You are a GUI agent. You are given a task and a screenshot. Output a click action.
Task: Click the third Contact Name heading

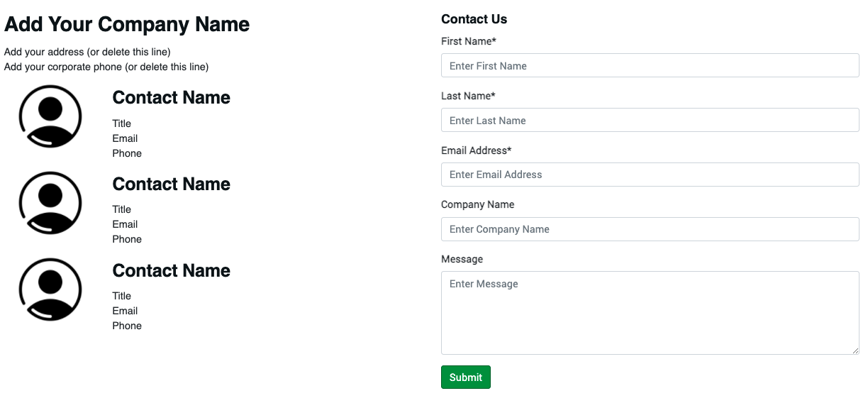pos(171,270)
